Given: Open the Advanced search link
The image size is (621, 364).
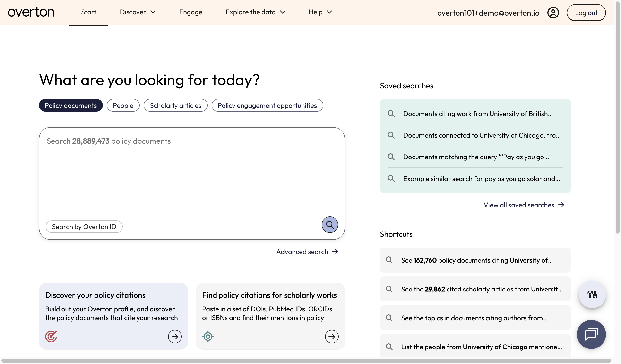Looking at the screenshot, I should [x=307, y=252].
